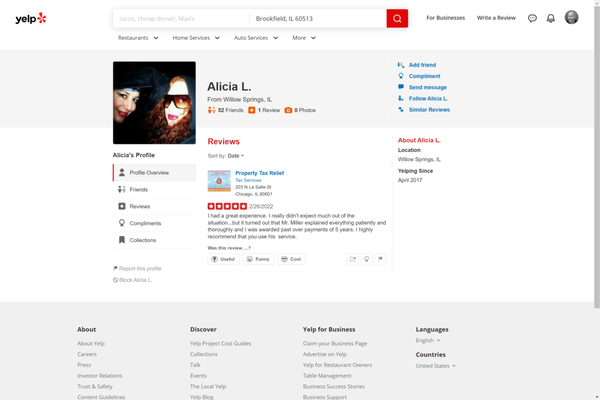
Task: Click the Follow Alicia L. icon
Action: [x=401, y=98]
